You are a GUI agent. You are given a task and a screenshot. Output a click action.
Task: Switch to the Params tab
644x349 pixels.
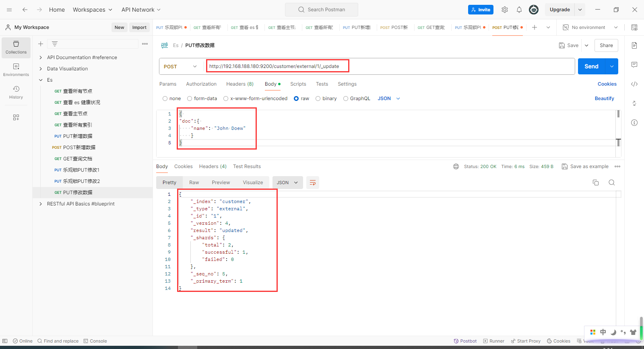pos(168,84)
